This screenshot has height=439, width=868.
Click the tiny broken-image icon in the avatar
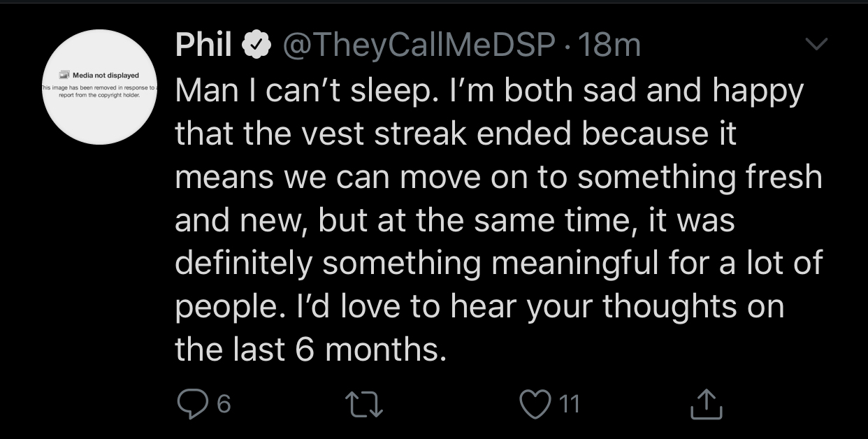coord(64,75)
